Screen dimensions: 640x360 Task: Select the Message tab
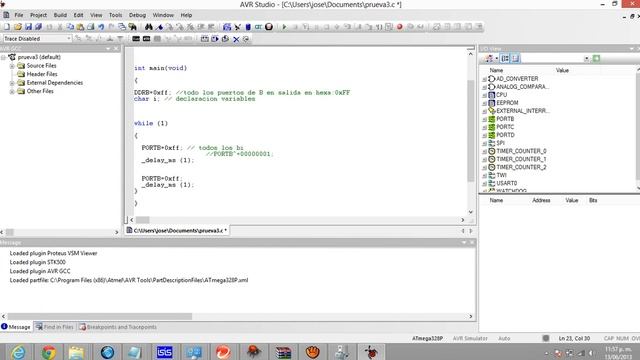[x=16, y=327]
